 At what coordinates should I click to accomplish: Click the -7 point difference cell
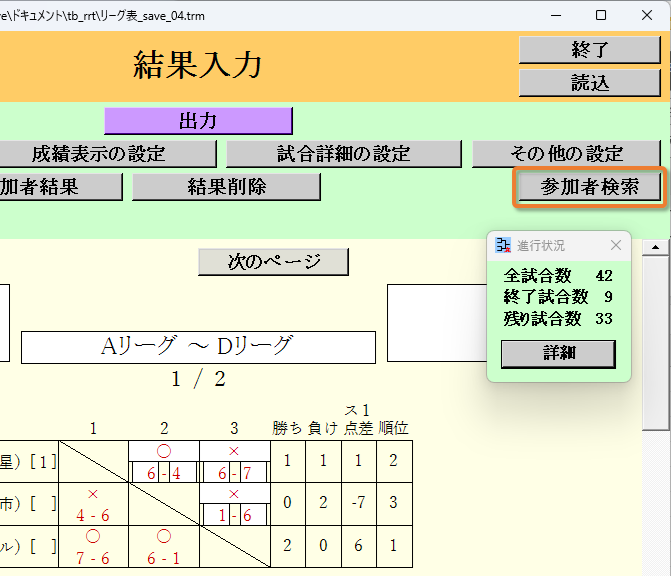pos(359,503)
